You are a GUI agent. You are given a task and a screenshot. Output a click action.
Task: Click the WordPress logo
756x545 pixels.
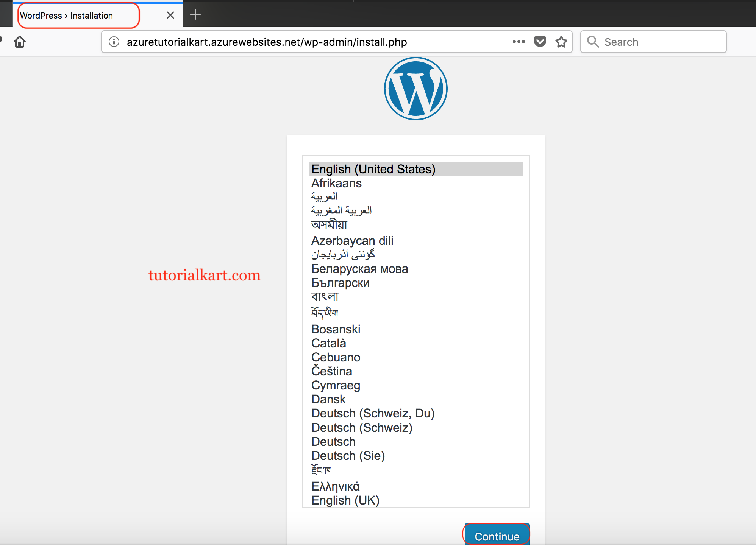click(x=415, y=88)
